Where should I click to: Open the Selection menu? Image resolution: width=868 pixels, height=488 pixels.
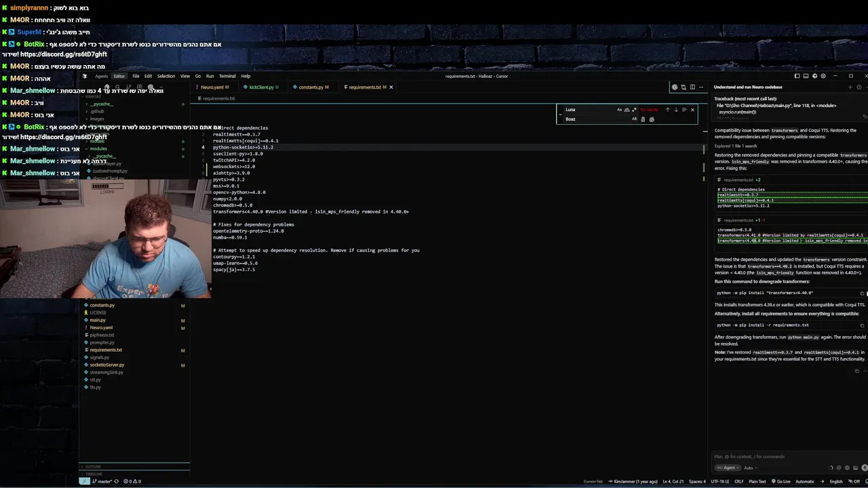coord(166,76)
